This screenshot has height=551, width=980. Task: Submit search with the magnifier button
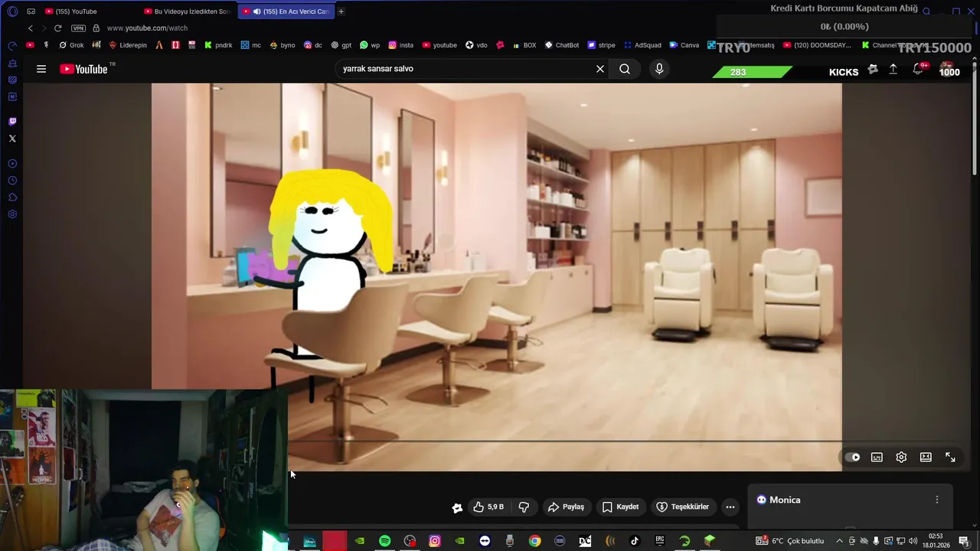coord(625,69)
